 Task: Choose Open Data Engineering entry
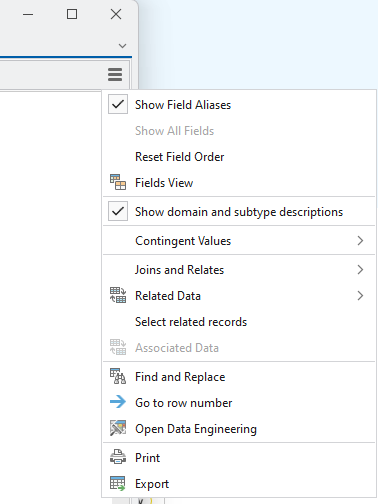[239, 429]
